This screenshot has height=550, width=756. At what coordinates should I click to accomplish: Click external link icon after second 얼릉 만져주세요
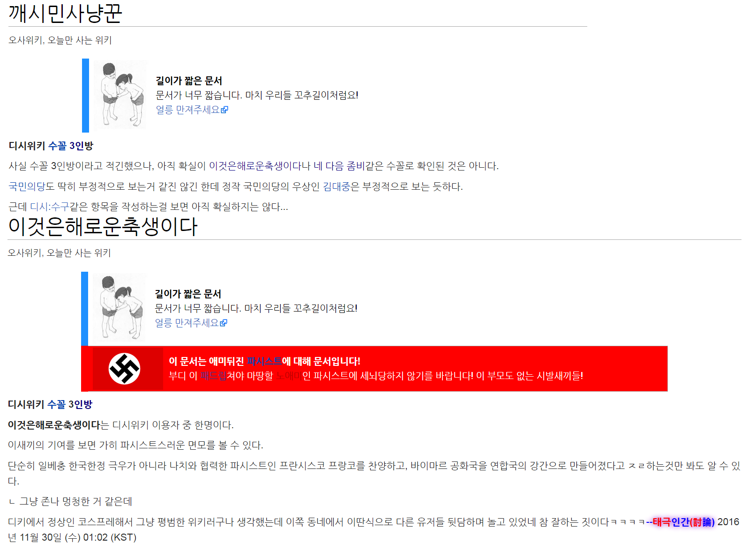click(x=224, y=323)
